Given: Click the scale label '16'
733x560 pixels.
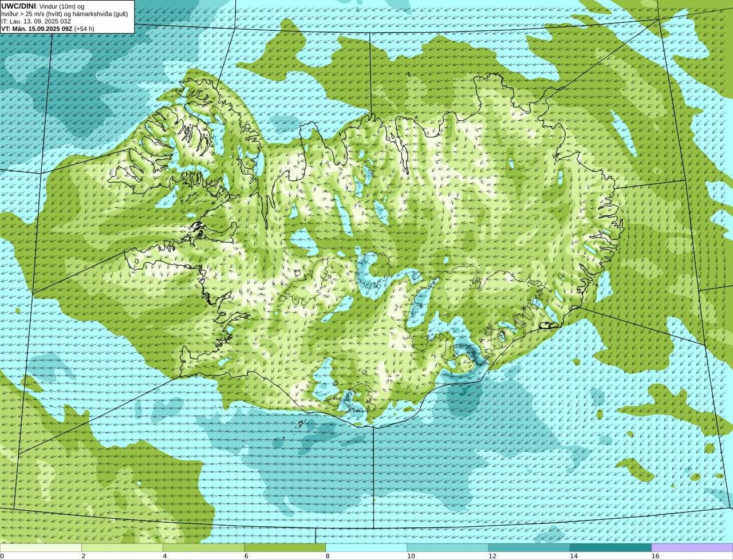Looking at the screenshot, I should [x=655, y=556].
